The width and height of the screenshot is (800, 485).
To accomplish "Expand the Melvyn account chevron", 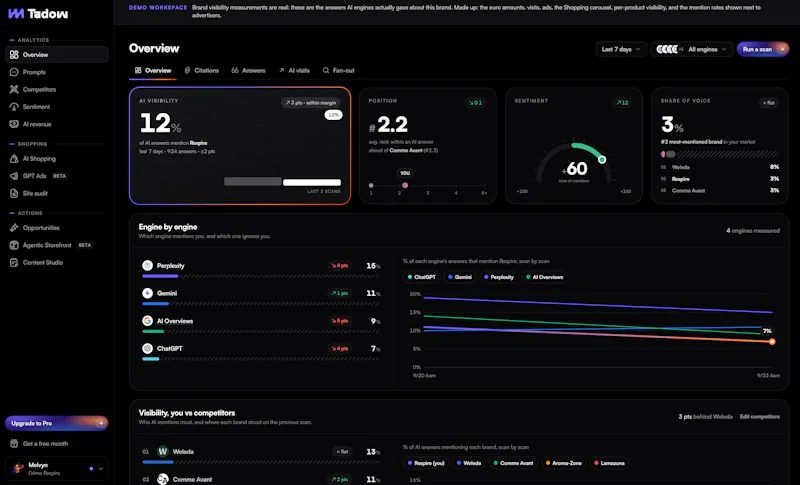I will (x=101, y=468).
